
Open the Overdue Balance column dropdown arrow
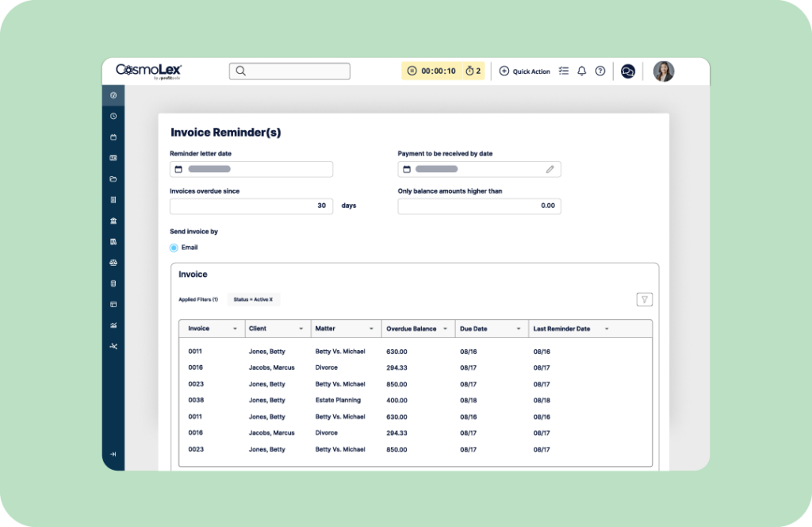point(445,329)
